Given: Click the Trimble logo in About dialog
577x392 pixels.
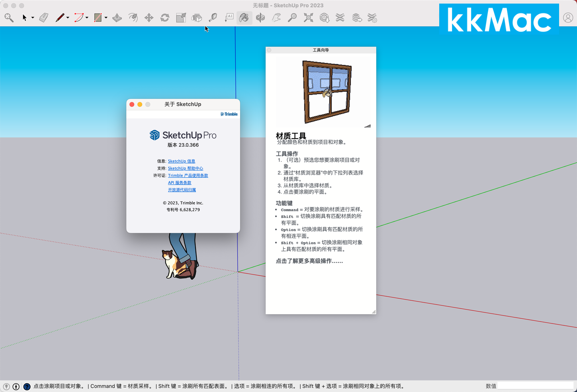Looking at the screenshot, I should pos(229,114).
